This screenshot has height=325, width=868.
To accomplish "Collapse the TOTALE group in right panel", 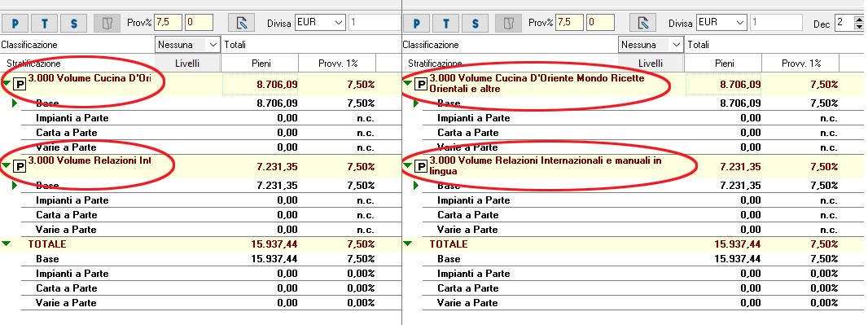I will (407, 244).
